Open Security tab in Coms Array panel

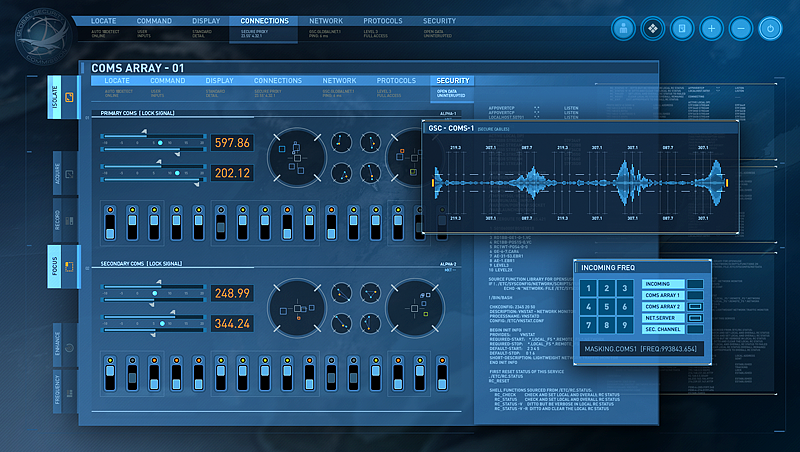452,80
